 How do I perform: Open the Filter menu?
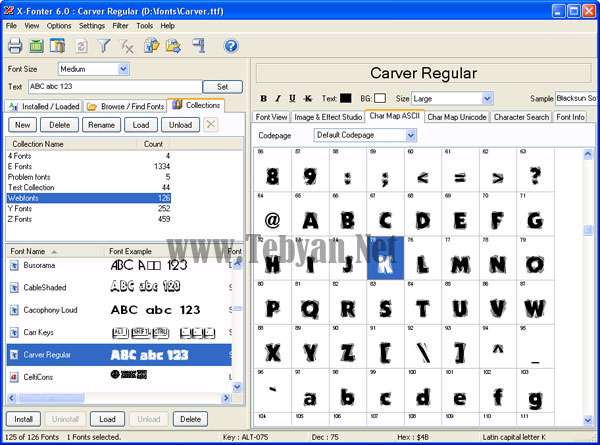120,26
